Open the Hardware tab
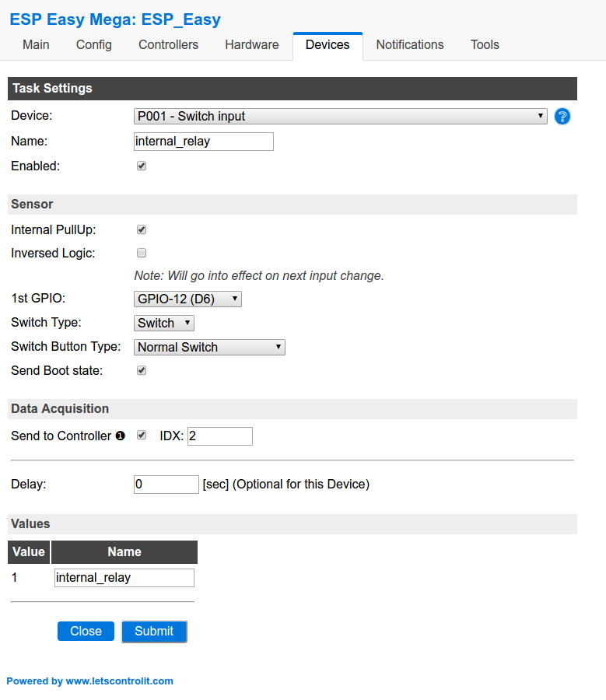This screenshot has width=606, height=700. click(252, 44)
